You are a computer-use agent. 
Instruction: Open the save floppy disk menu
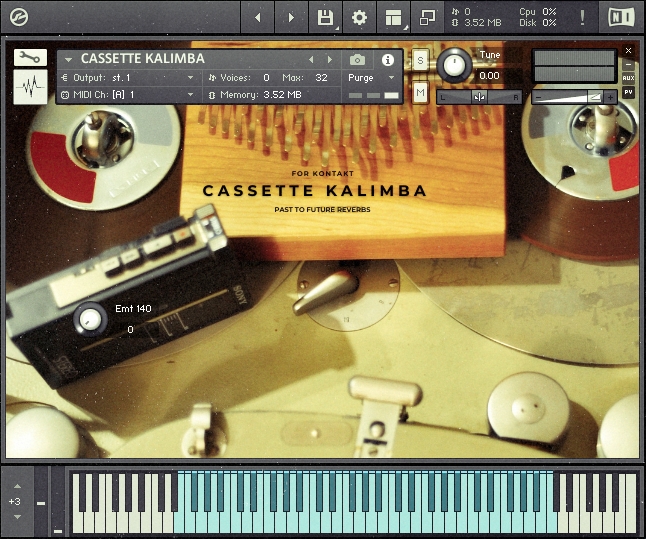(x=325, y=17)
